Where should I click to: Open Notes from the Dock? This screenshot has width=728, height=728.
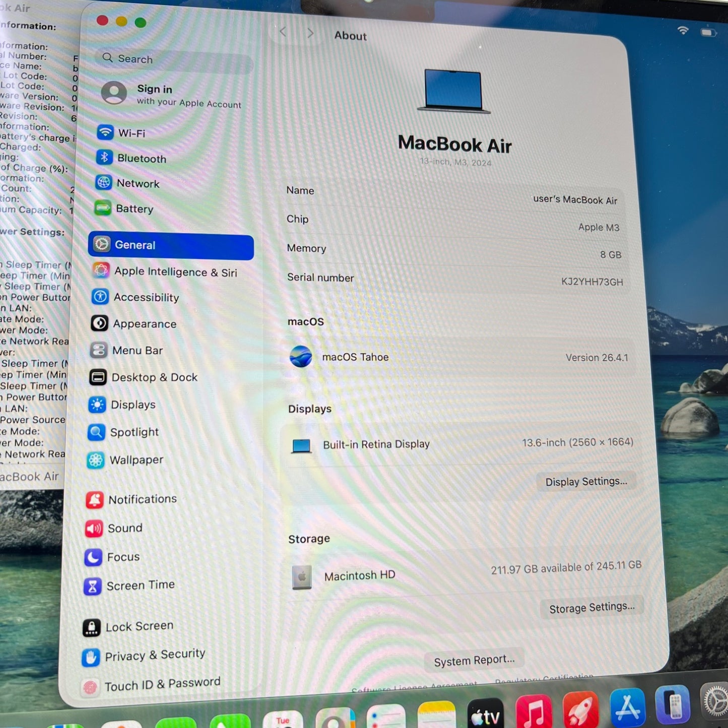[436, 715]
